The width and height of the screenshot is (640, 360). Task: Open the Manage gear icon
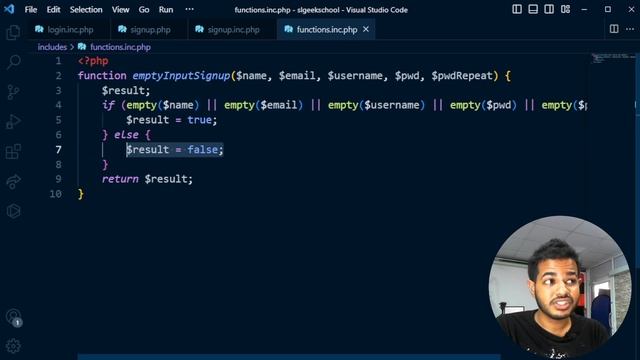13,346
